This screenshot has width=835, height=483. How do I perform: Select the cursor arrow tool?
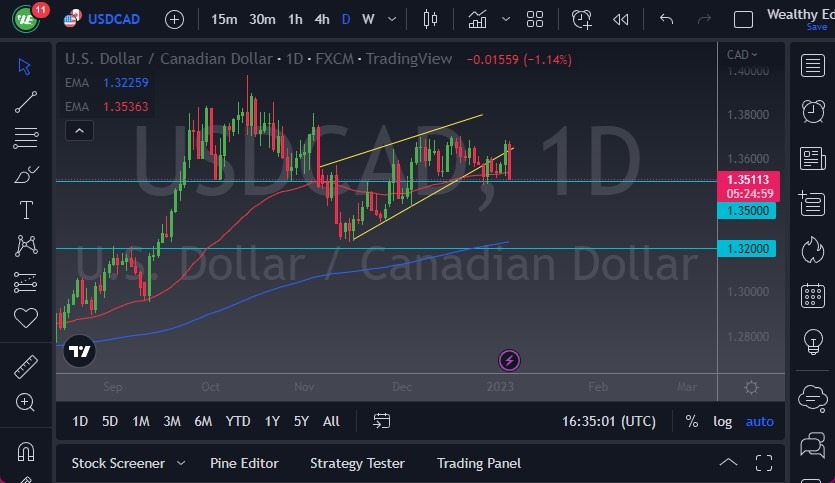pyautogui.click(x=24, y=67)
